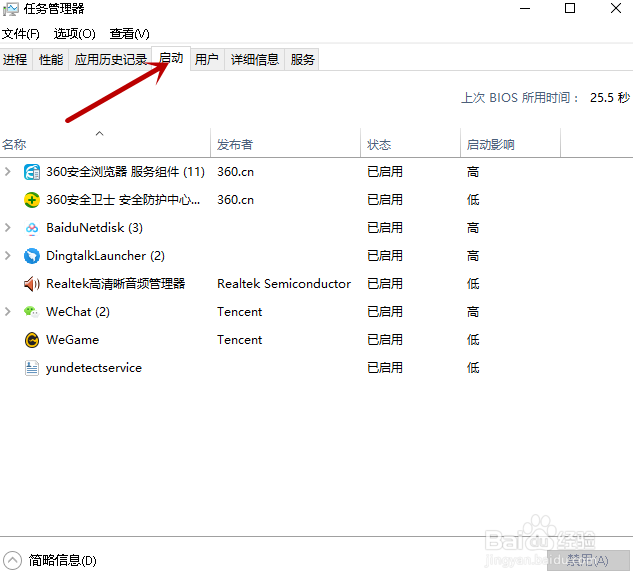Switch to the 性能 tab
The width and height of the screenshot is (633, 582).
[x=51, y=60]
